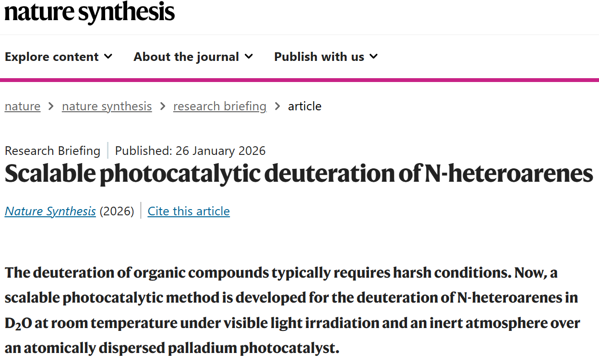599x364 pixels.
Task: Click the bold article summary paragraph
Action: 292,310
